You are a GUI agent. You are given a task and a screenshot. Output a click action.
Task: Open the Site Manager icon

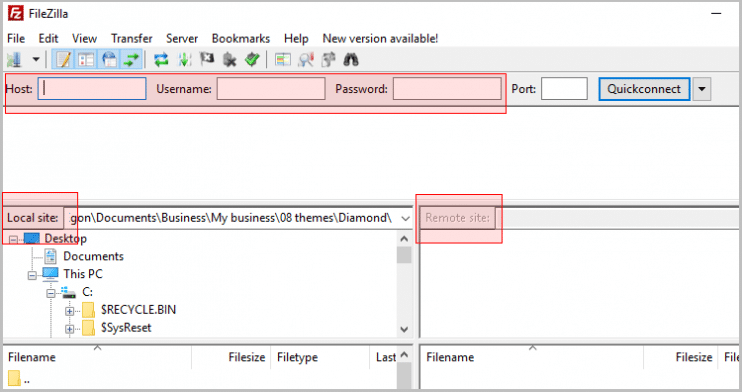14,60
